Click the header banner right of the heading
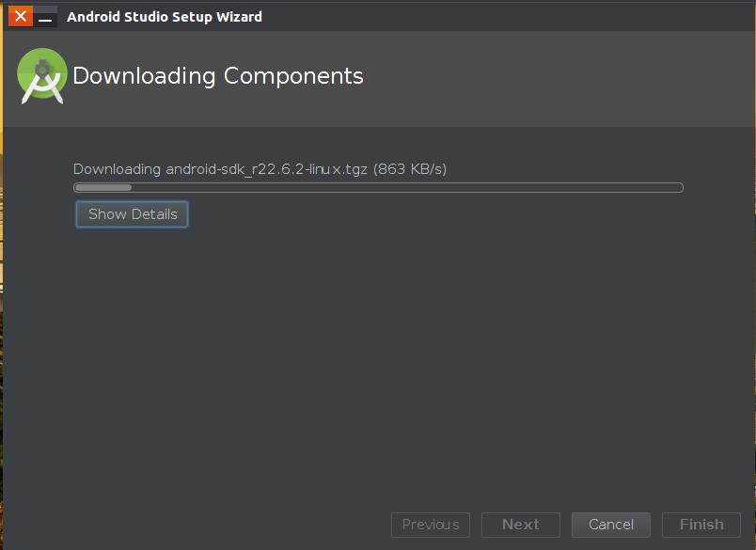 564,80
